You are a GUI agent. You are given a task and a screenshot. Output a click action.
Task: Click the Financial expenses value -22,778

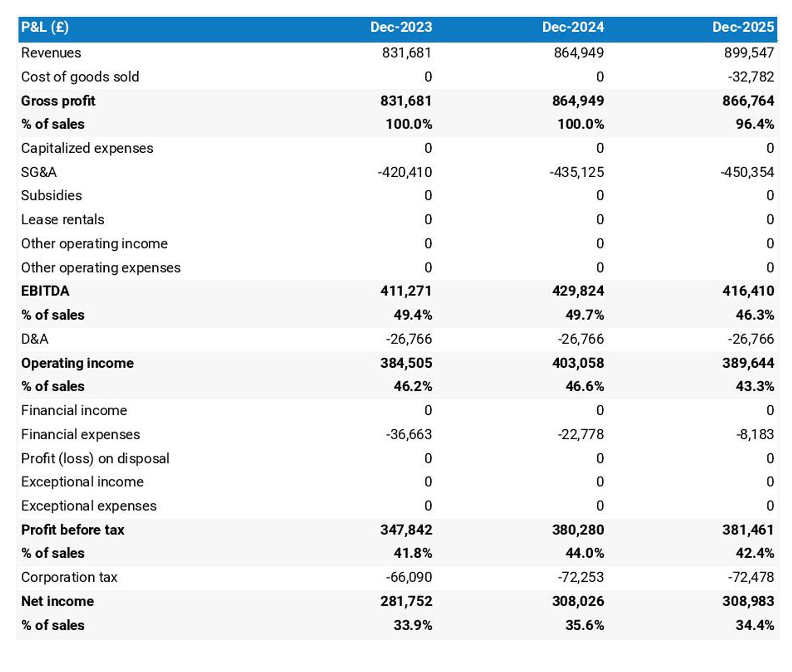580,435
